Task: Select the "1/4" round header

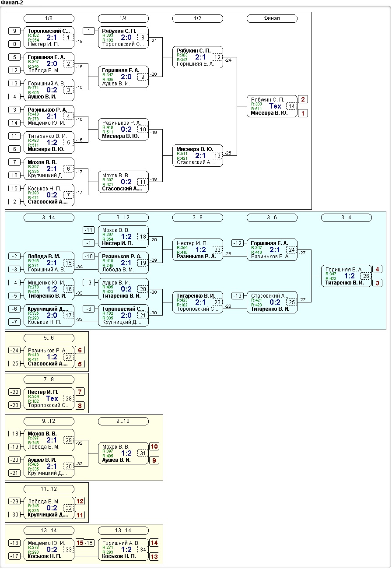Action: pos(123,18)
